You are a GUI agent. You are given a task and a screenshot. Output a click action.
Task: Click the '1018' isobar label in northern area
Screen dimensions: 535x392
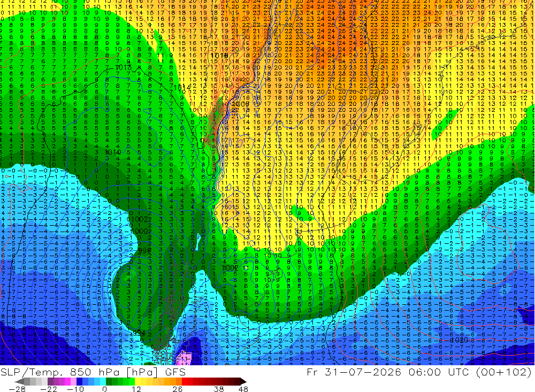219,56
